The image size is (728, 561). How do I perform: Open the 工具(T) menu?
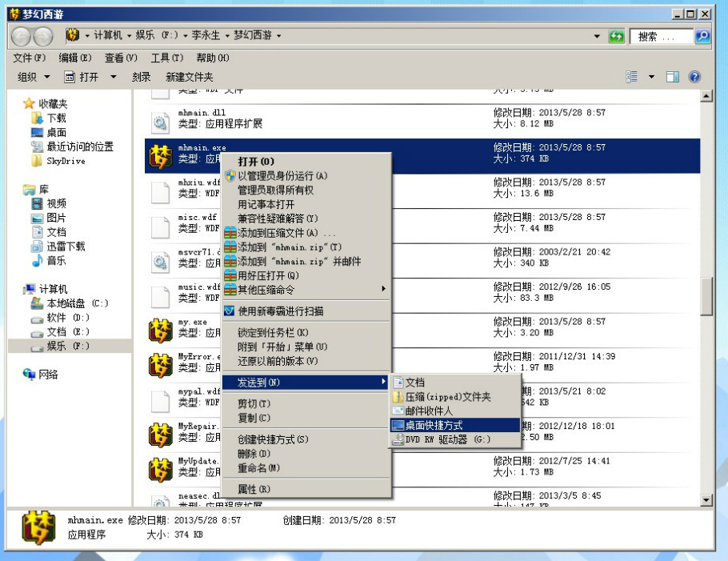click(167, 58)
